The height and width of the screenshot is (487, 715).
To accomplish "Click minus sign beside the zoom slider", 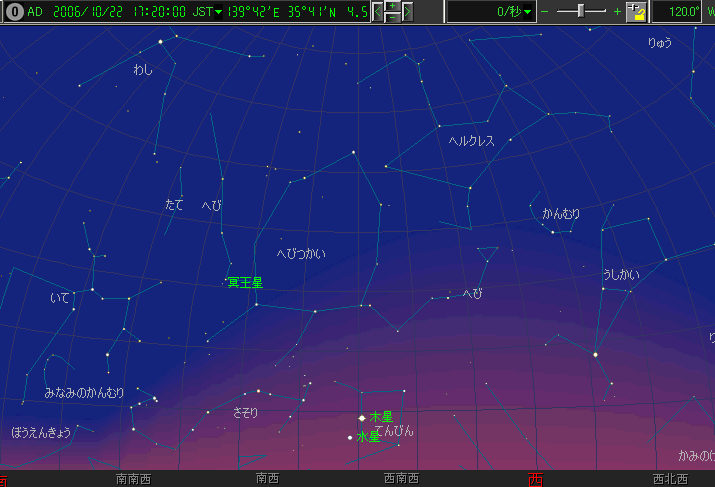I will (x=545, y=12).
